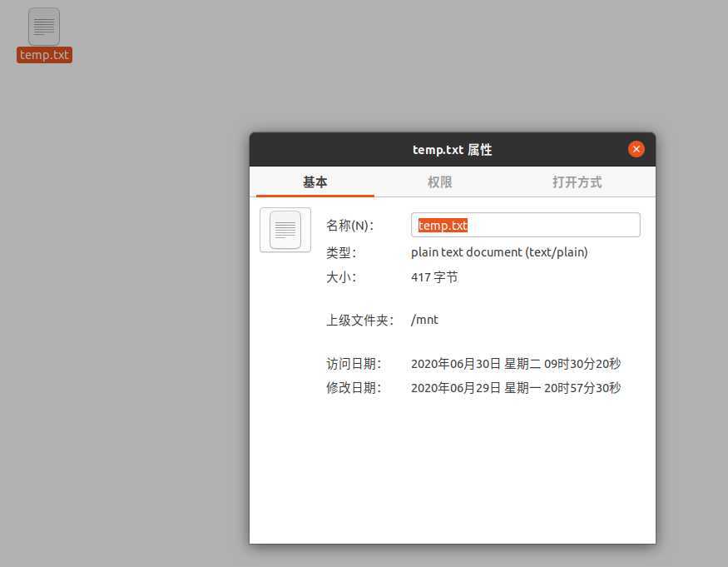Screen dimensions: 728x567
Task: Click the file icon thumbnail in properties dialog
Action: coord(285,230)
